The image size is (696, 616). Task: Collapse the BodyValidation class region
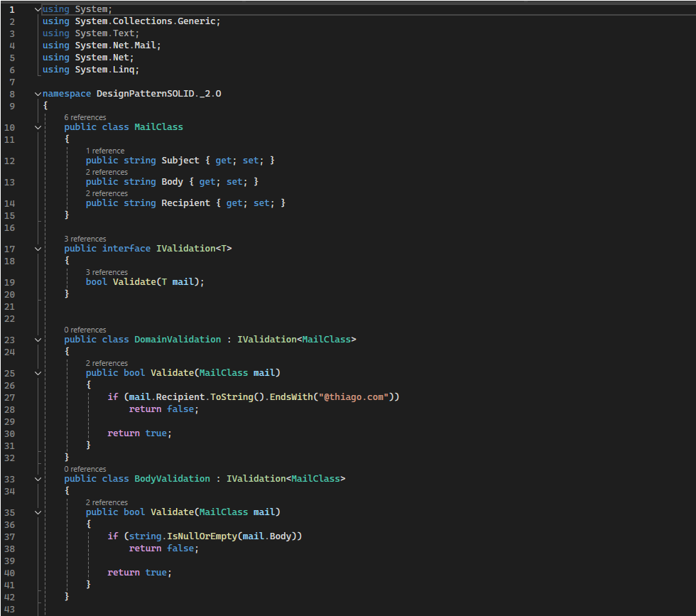click(38, 479)
